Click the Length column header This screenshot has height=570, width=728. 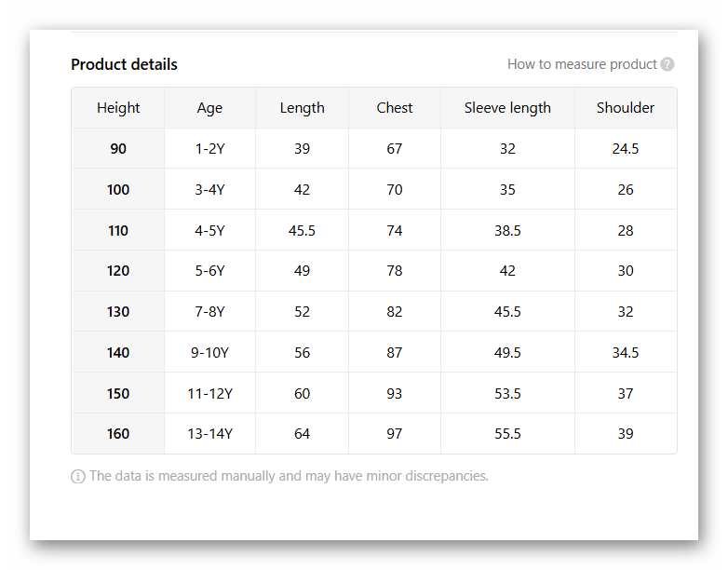pyautogui.click(x=302, y=108)
